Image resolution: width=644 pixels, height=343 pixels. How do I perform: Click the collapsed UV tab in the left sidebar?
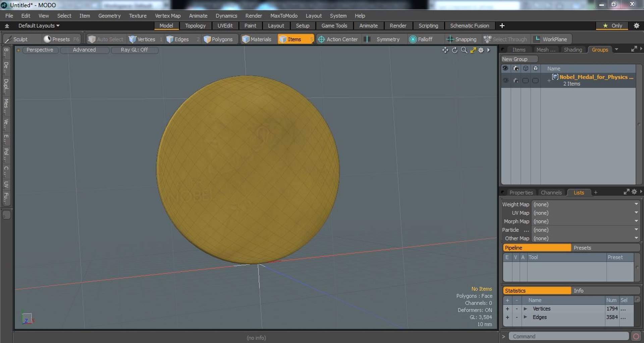pos(6,185)
